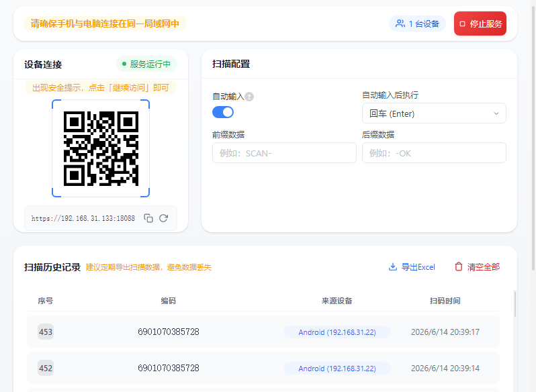
Task: Refresh the connection address icon
Action: pos(163,218)
